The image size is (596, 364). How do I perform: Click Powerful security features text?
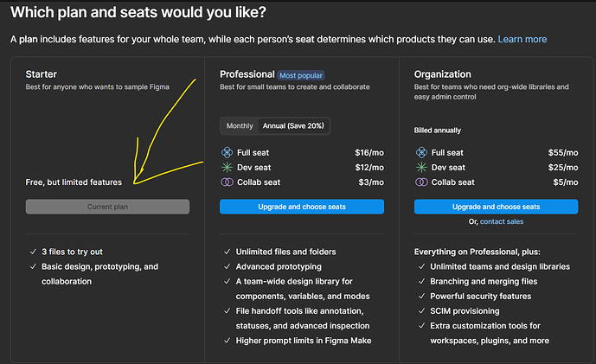[481, 297]
